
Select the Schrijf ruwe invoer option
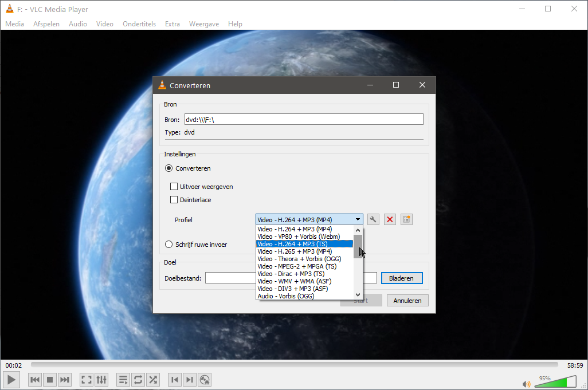pos(168,245)
